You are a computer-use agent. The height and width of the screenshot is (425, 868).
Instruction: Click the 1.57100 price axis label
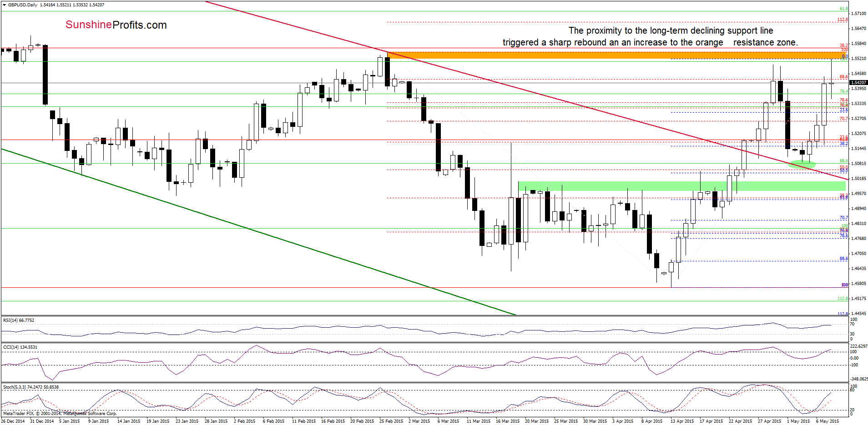click(x=858, y=14)
